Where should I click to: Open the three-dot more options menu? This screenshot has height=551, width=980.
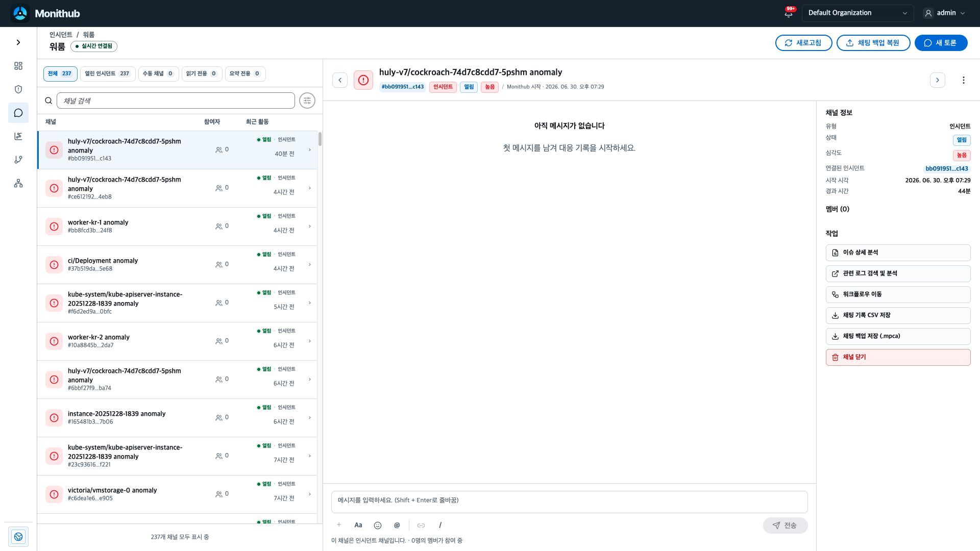(963, 80)
